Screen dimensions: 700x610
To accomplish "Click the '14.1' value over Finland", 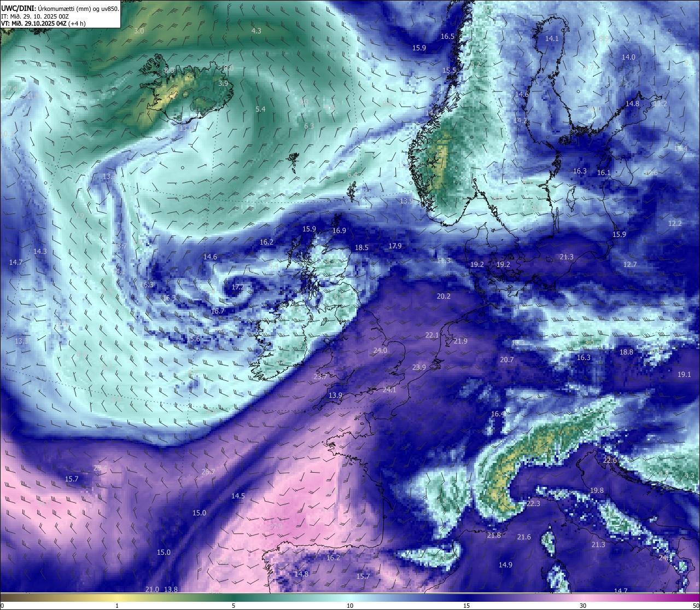I will click(x=552, y=38).
